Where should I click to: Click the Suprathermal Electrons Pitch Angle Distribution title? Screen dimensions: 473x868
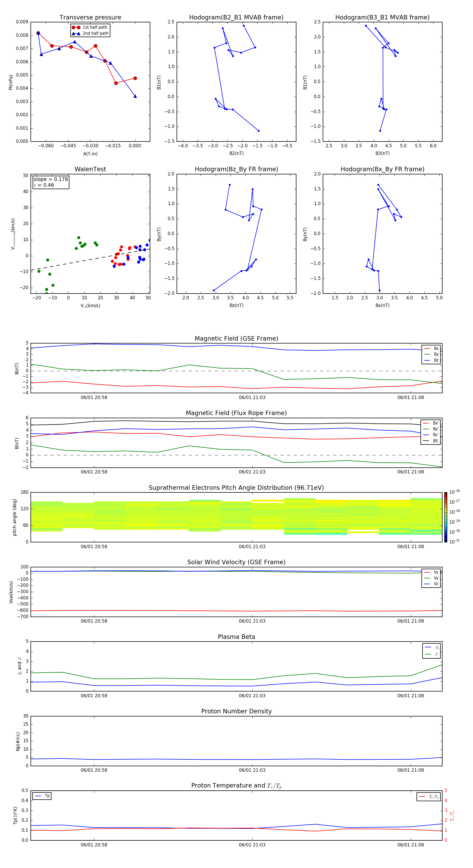tap(236, 488)
